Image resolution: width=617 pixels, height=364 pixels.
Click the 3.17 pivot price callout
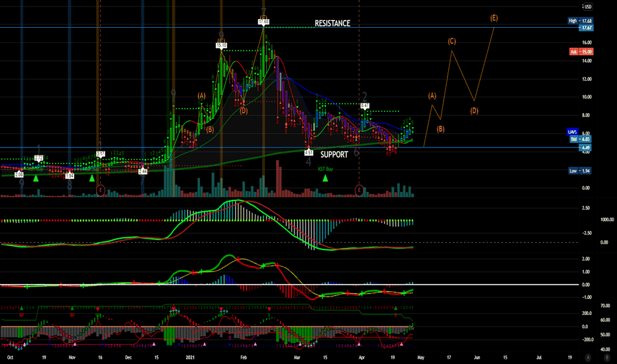point(101,154)
